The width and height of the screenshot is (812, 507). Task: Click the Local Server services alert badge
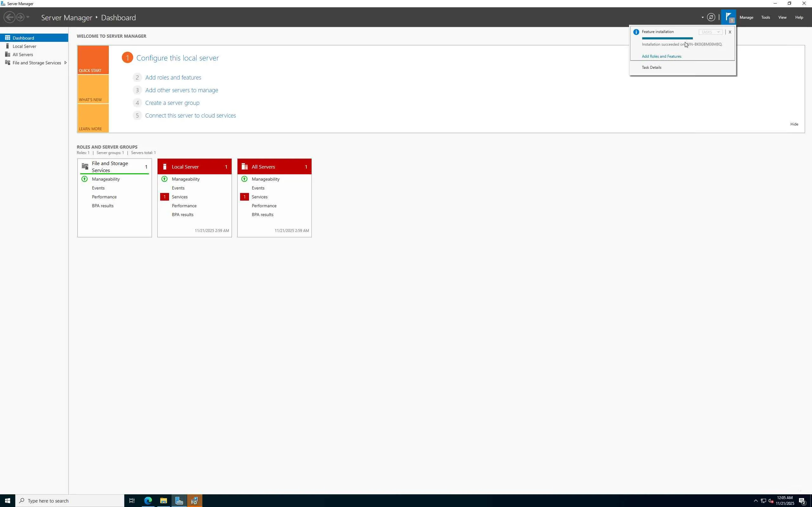pos(164,197)
